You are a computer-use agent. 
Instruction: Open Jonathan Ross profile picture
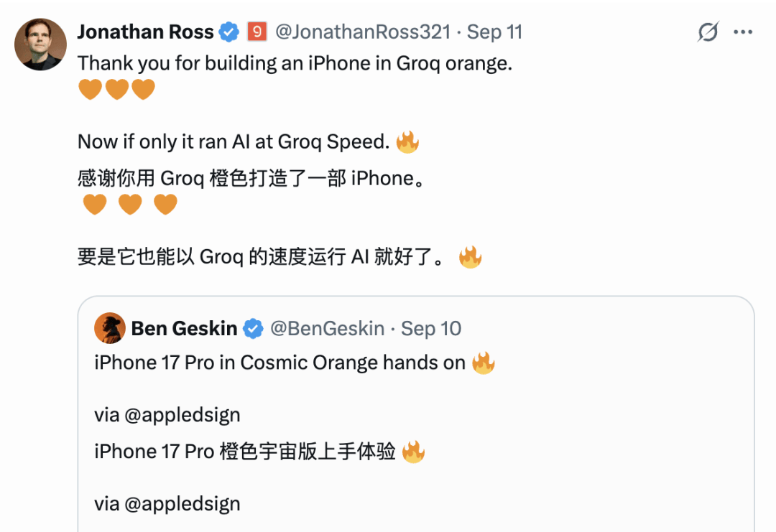(x=40, y=45)
